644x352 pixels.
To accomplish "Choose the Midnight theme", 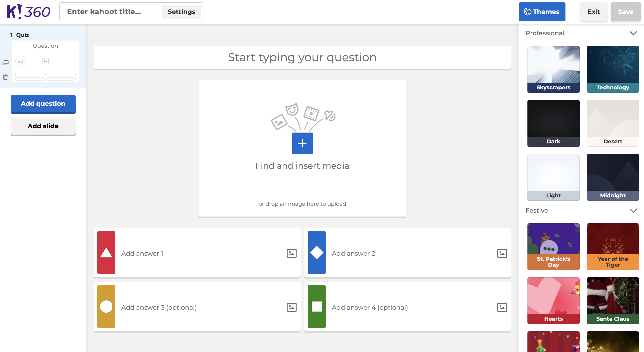I will [612, 177].
